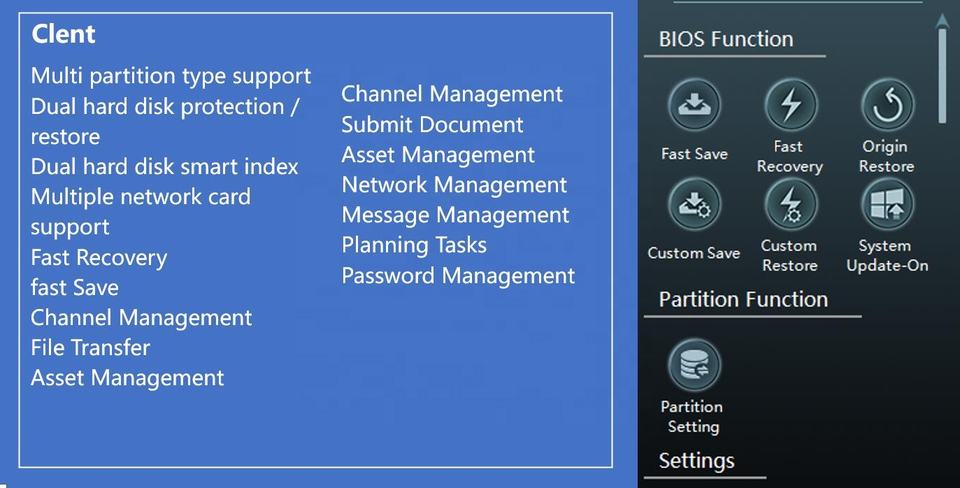Click the Planning Tasks entry
Screen dimensions: 960x488
pos(414,245)
